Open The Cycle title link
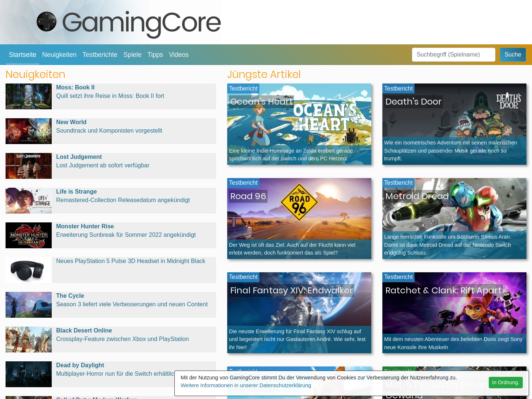532x399 pixels. pyautogui.click(x=70, y=296)
